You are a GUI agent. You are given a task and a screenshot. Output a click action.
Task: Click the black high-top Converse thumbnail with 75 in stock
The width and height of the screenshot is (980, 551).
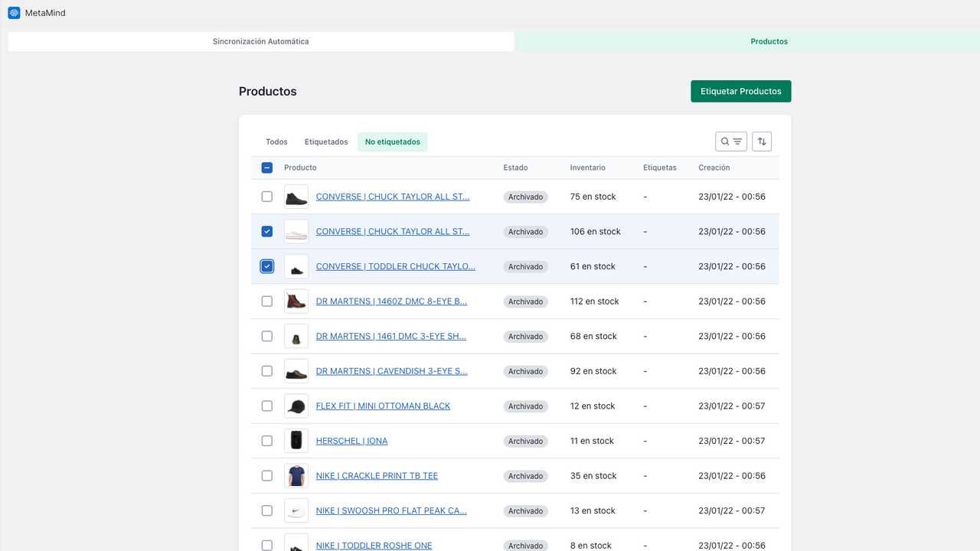(296, 197)
